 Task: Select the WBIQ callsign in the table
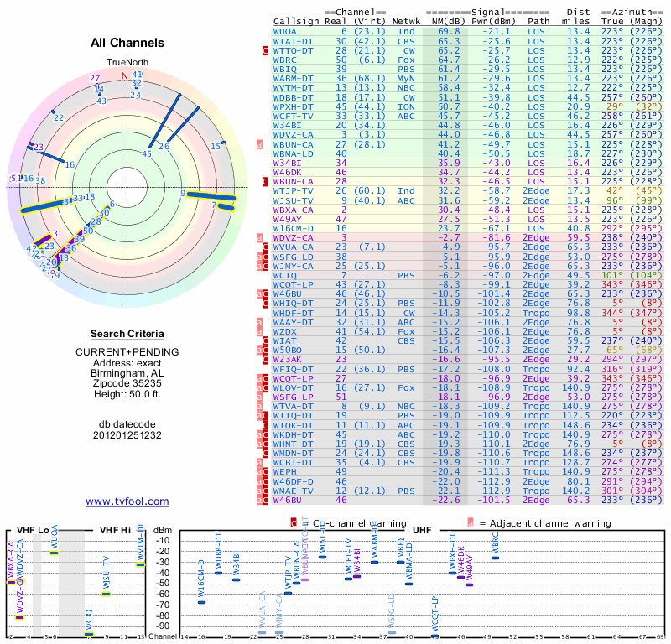(285, 70)
